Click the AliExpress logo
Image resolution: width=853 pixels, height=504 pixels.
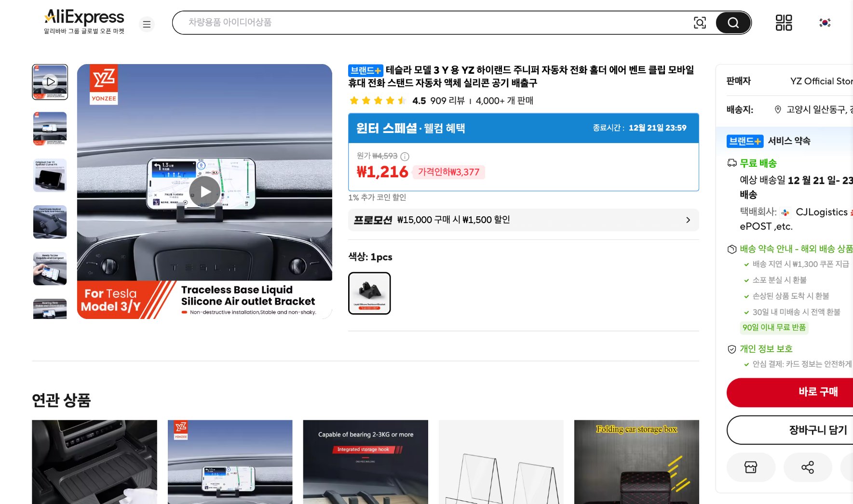83,17
